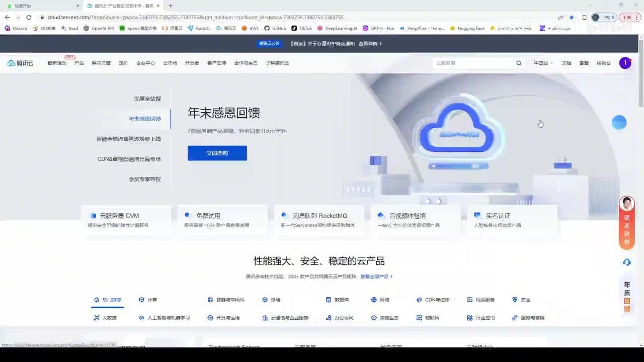Open the 控制台 console link
The height and width of the screenshot is (362, 644).
tap(603, 63)
